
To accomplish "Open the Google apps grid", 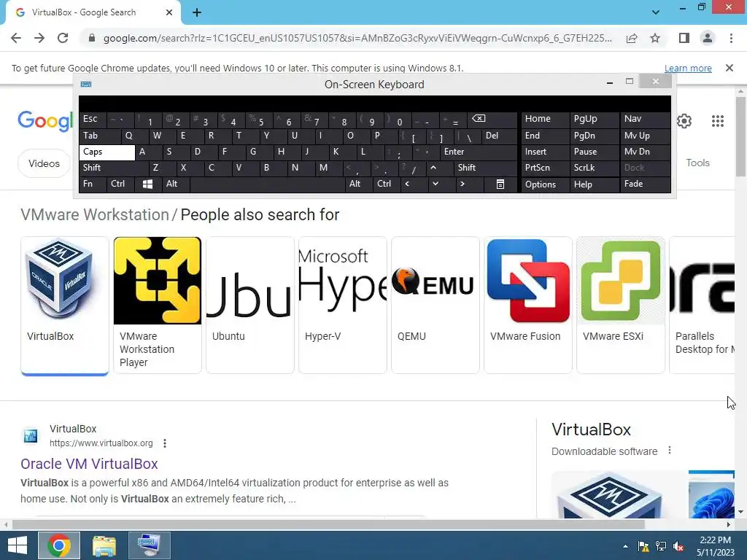I will coord(718,121).
